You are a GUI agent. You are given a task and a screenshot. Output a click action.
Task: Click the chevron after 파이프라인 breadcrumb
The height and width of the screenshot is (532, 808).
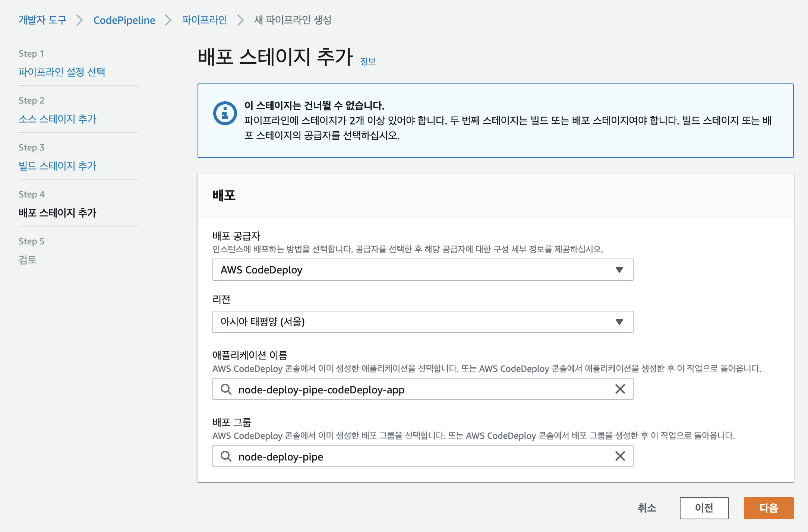pyautogui.click(x=240, y=20)
